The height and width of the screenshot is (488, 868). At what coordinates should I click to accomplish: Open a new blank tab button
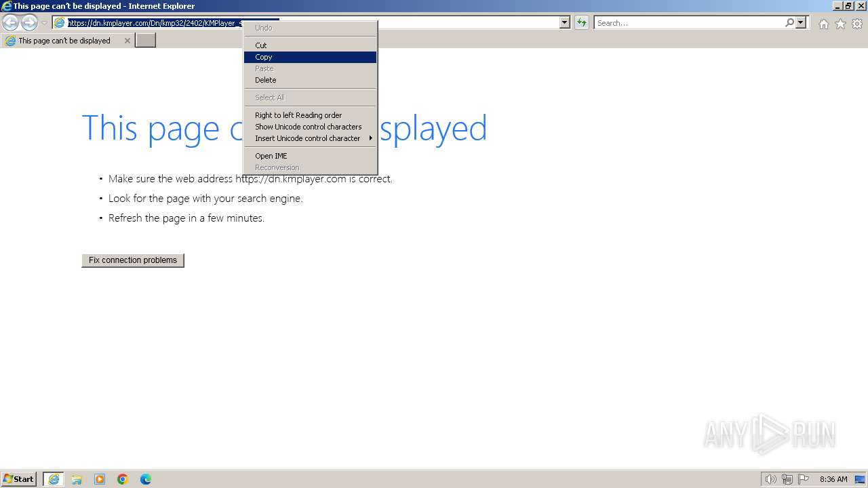coord(146,41)
